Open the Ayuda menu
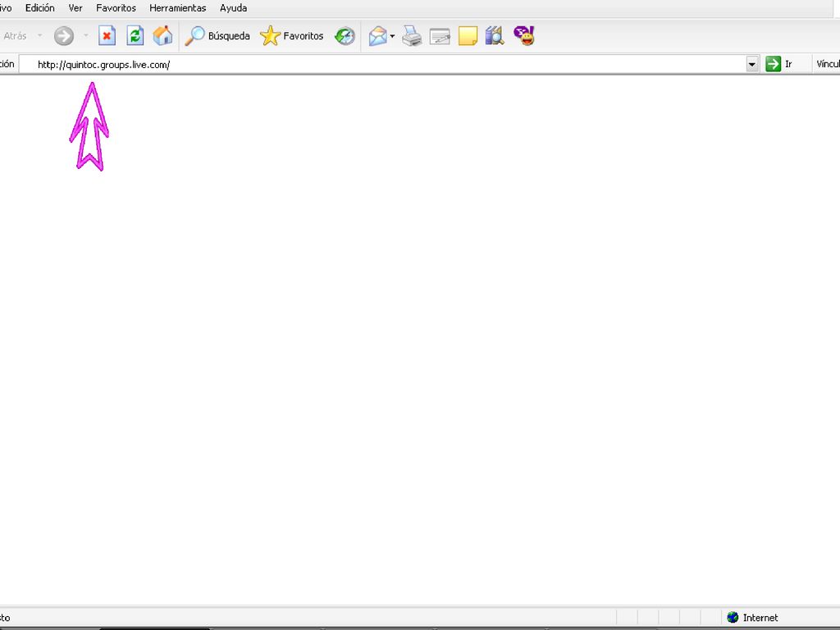 pyautogui.click(x=234, y=8)
